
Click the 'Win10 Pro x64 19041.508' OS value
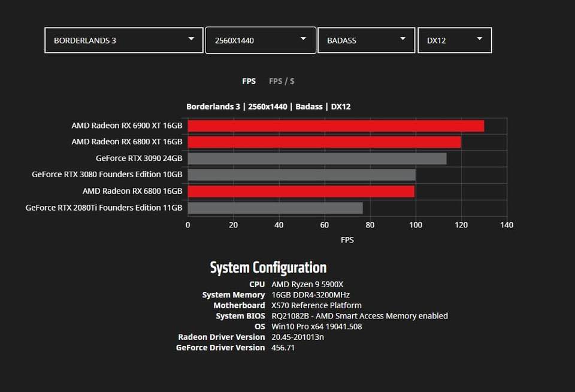[316, 327]
